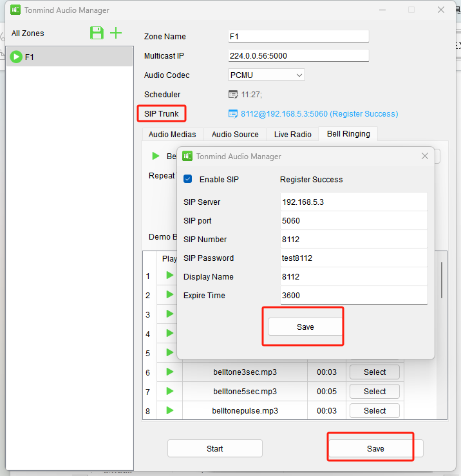Minimize the Tonmind Audio Manager window
Viewport: 461px width, 476px height.
(x=382, y=10)
